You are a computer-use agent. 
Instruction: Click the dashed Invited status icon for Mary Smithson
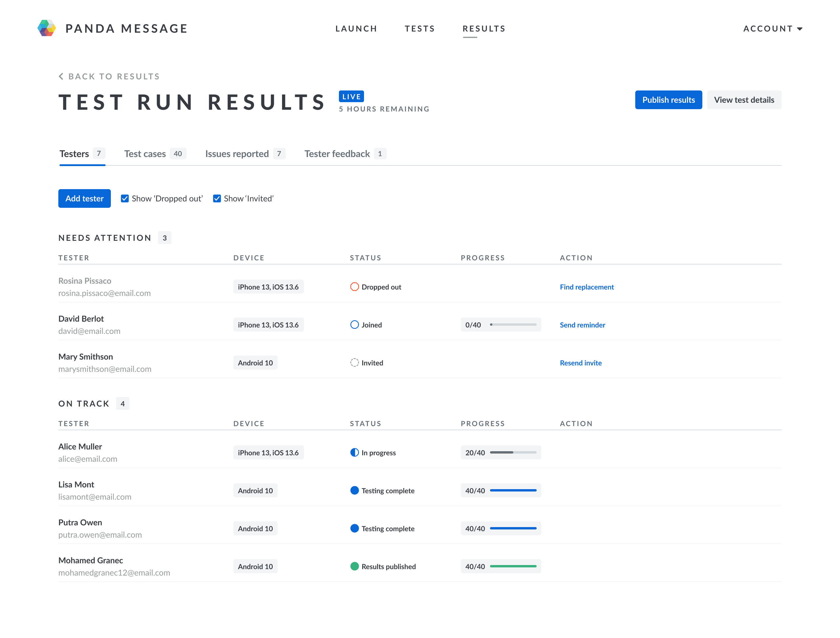354,362
